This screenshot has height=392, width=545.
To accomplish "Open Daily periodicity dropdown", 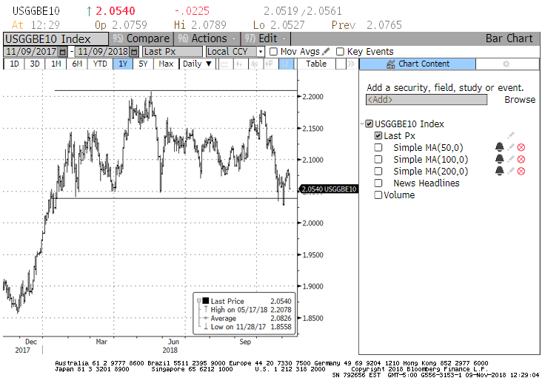I will point(197,64).
